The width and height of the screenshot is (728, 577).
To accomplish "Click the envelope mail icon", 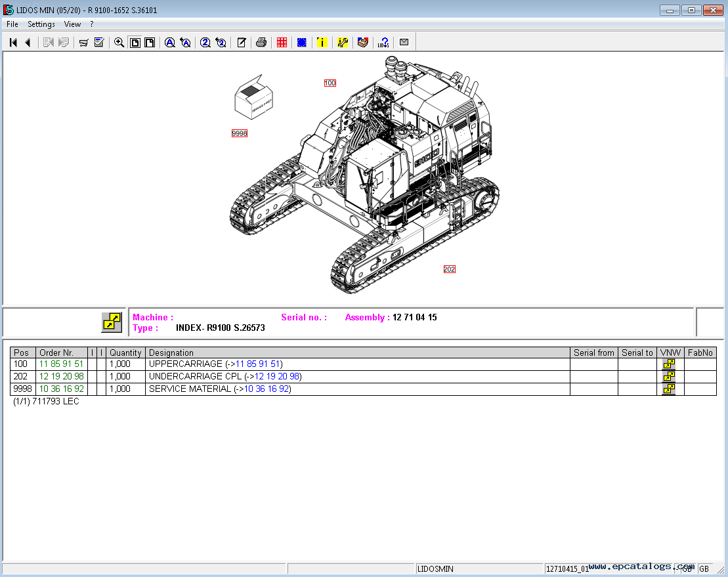I will coord(404,43).
